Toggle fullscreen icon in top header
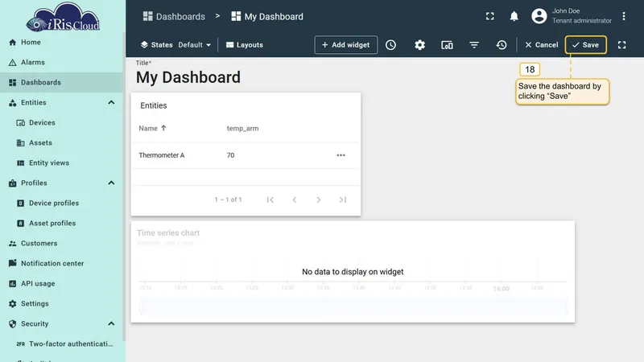The image size is (644, 362). 490,16
